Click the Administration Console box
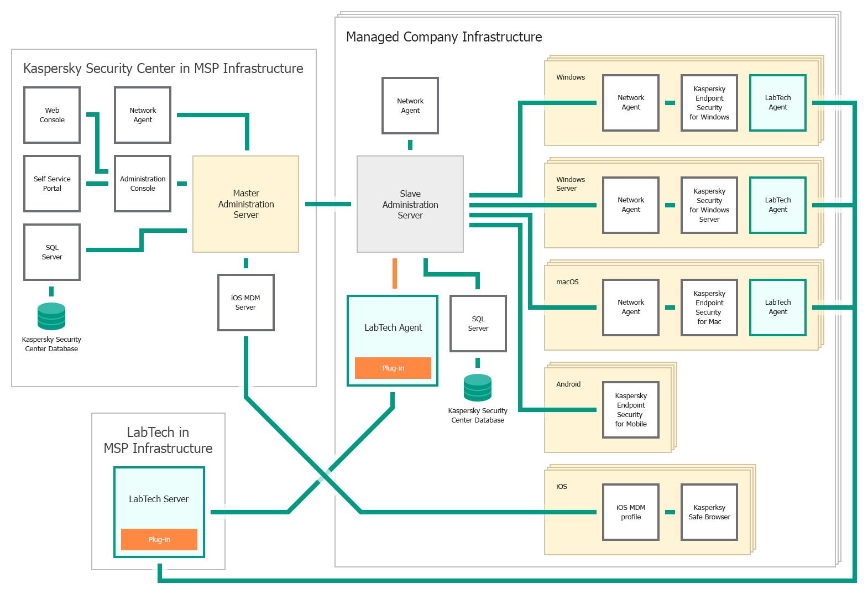 point(143,184)
